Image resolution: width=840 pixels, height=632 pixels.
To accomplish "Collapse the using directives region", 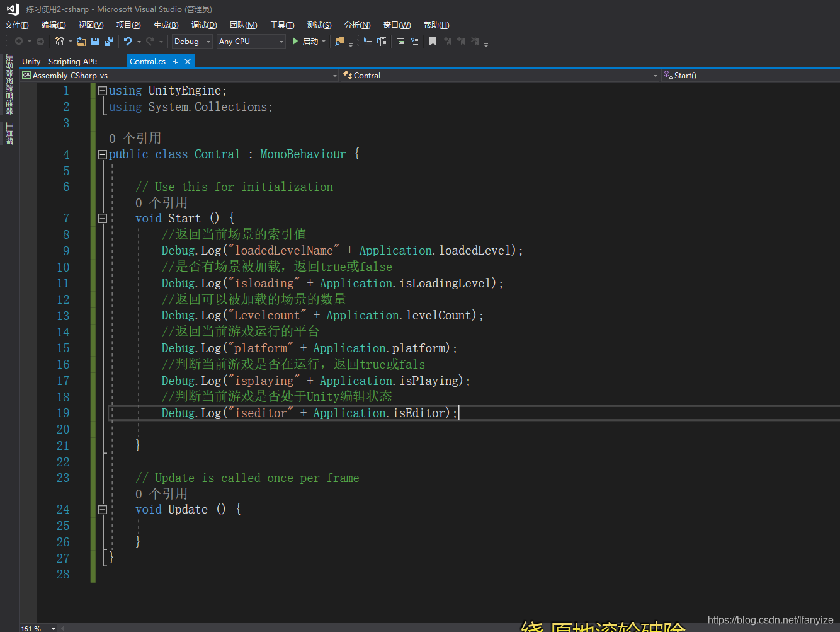I will pos(102,91).
